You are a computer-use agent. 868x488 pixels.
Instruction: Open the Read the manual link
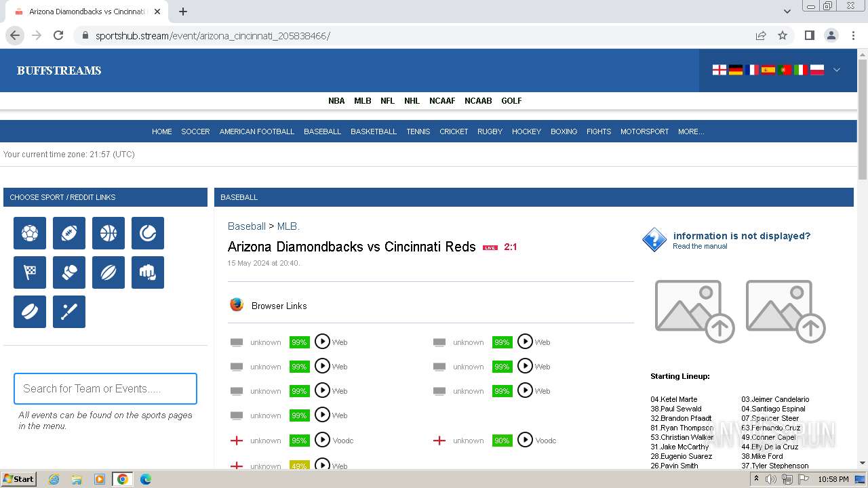coord(700,247)
